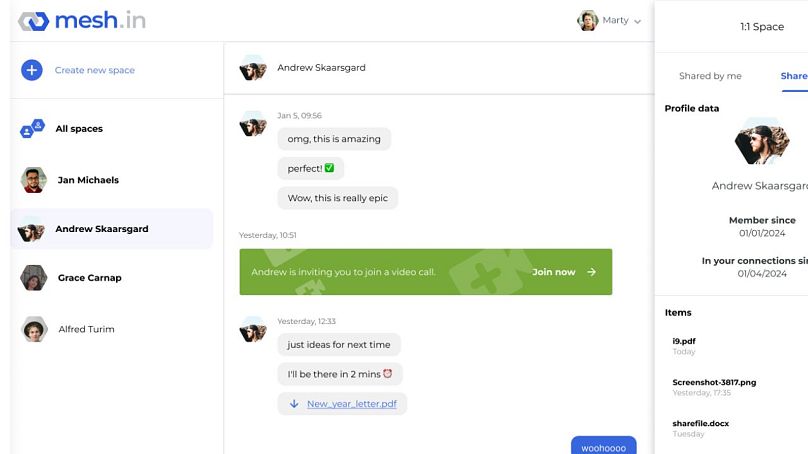808x454 pixels.
Task: Select Grace Carnap space
Action: click(89, 278)
